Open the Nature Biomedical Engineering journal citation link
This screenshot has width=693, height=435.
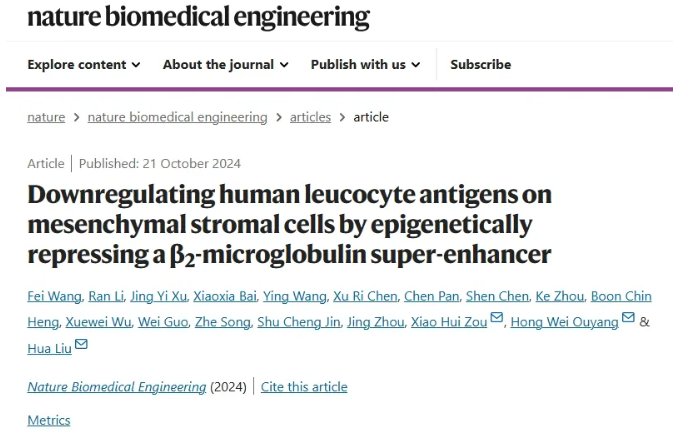click(117, 387)
